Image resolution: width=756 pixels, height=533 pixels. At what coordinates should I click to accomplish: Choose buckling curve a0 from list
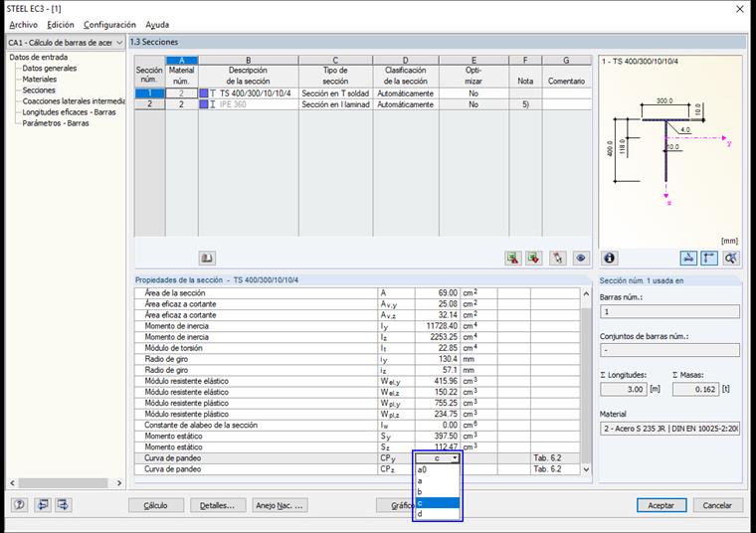coord(438,469)
